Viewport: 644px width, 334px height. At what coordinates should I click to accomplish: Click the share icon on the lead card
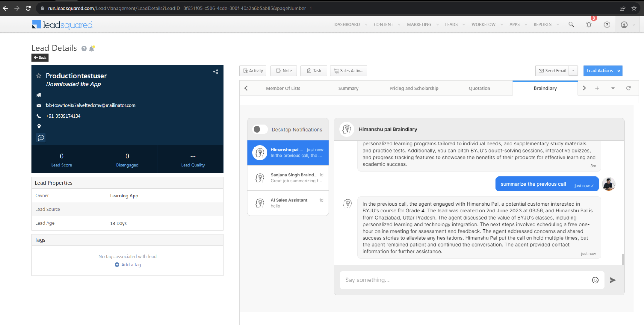(x=216, y=72)
